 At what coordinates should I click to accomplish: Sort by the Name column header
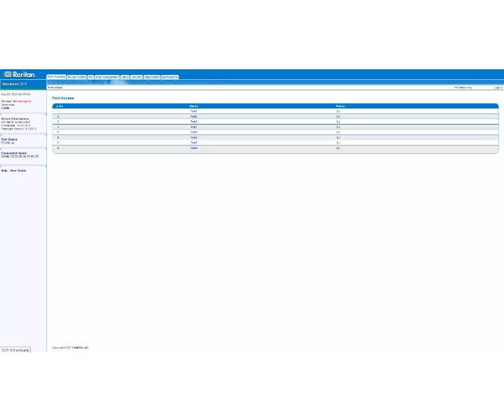coord(193,106)
